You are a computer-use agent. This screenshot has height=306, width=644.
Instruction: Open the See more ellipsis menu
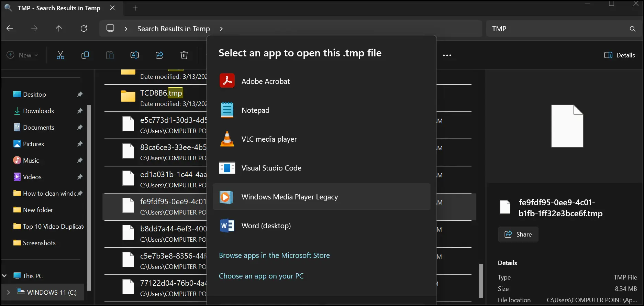[447, 55]
